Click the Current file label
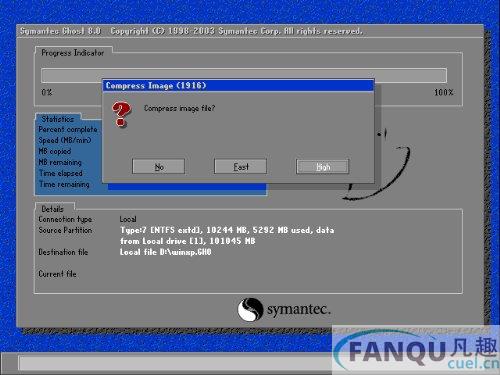Image resolution: width=500 pixels, height=375 pixels. (x=57, y=274)
